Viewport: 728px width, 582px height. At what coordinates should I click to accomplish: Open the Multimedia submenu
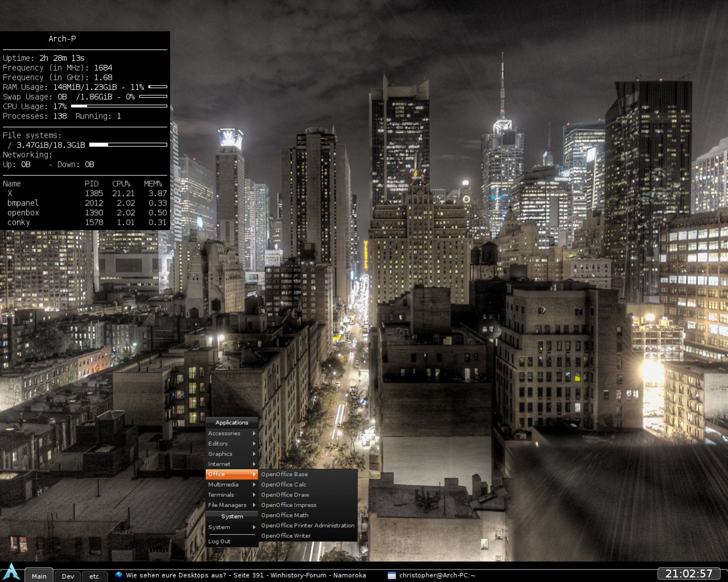tap(231, 485)
